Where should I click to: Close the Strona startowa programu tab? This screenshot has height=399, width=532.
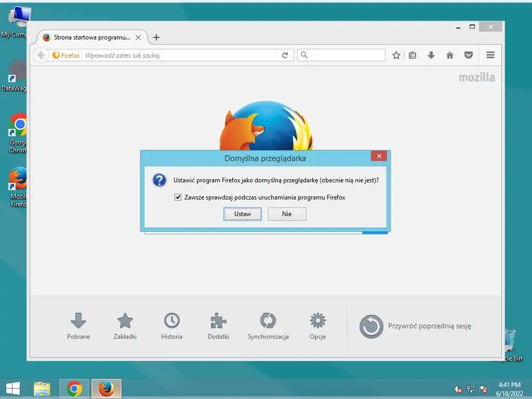pyautogui.click(x=138, y=37)
